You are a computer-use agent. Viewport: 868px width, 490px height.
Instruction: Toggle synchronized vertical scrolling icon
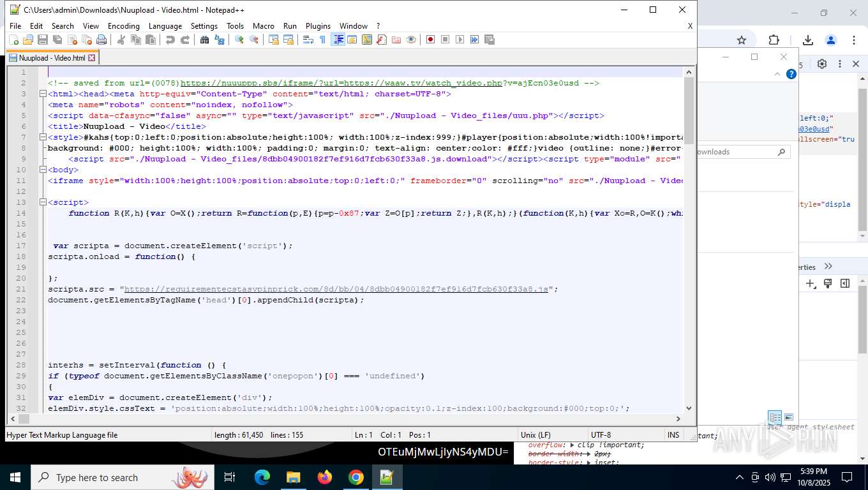pyautogui.click(x=274, y=40)
